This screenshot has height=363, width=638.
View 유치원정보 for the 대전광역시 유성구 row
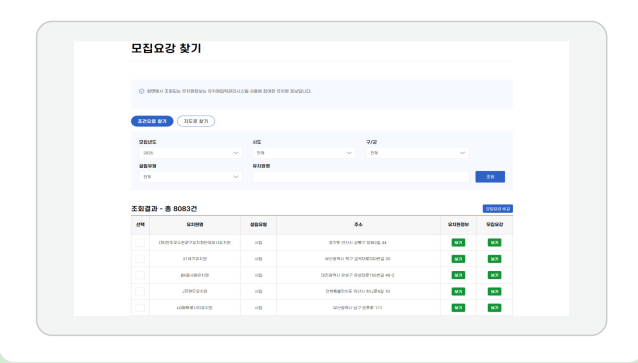pyautogui.click(x=458, y=275)
